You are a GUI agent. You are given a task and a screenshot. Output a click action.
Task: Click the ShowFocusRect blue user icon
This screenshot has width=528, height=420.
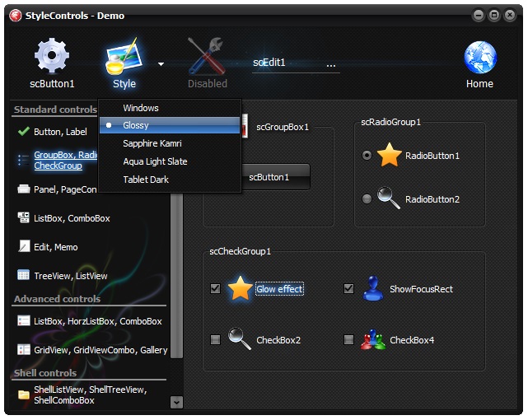(x=373, y=288)
